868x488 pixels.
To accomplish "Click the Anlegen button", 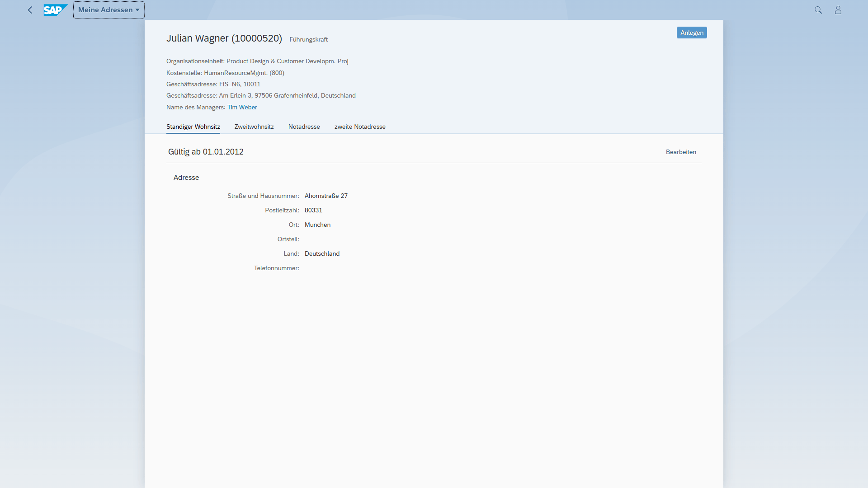I will coord(692,33).
